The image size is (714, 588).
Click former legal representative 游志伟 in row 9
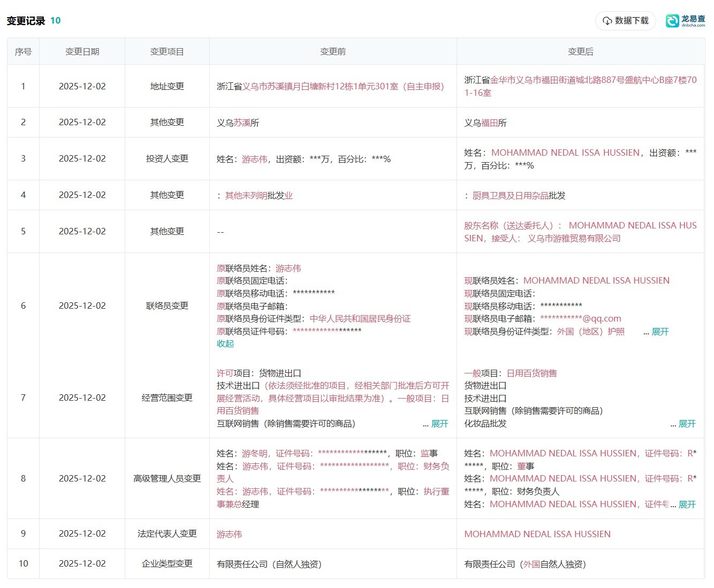pyautogui.click(x=229, y=534)
